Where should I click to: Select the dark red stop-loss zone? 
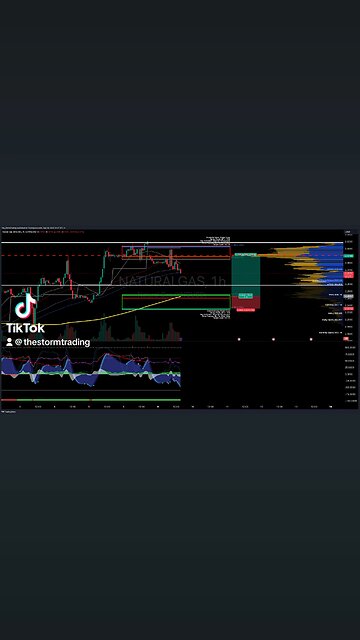246,302
